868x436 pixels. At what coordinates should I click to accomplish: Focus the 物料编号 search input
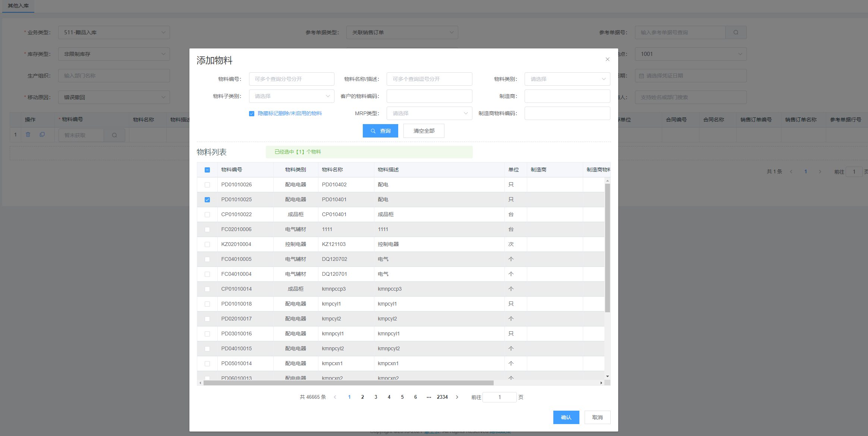tap(291, 79)
